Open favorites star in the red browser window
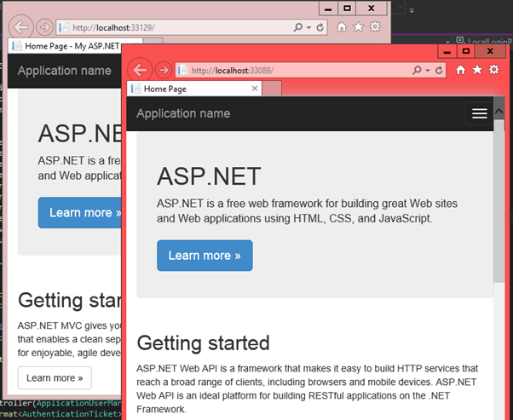The width and height of the screenshot is (513, 420). [x=477, y=70]
